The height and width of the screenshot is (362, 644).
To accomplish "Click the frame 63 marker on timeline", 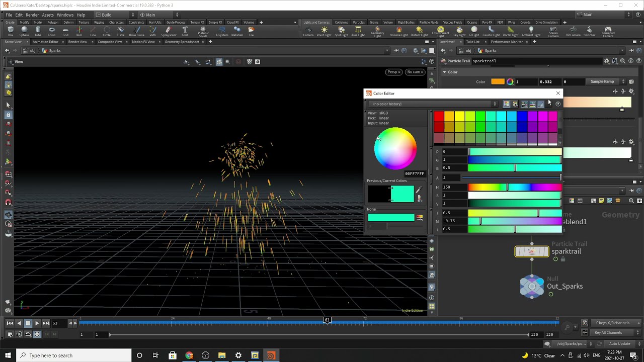I will [x=327, y=320].
